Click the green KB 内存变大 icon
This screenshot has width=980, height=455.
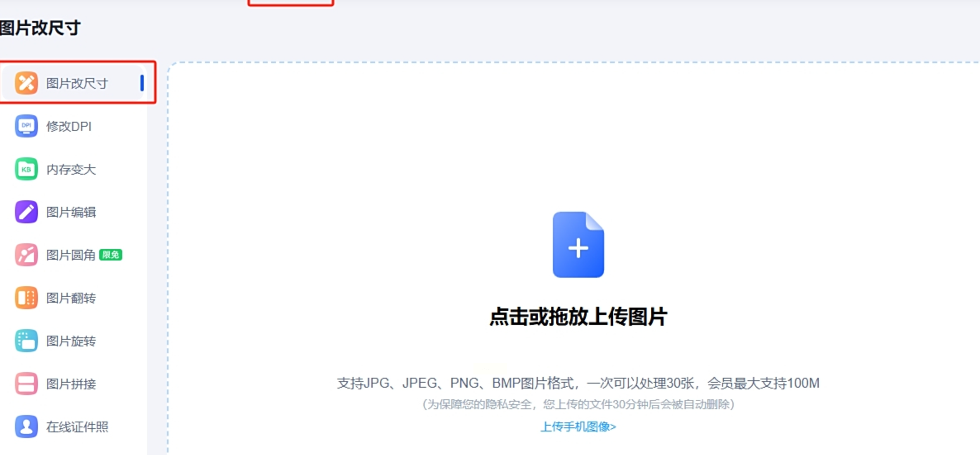tap(26, 169)
